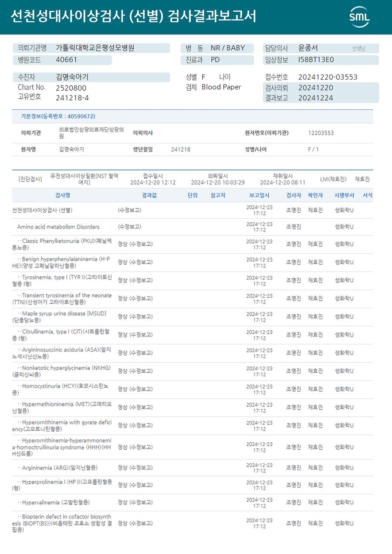Click Classic Phenylketonuria (PKU) test name
The height and width of the screenshot is (554, 392).
62,244
